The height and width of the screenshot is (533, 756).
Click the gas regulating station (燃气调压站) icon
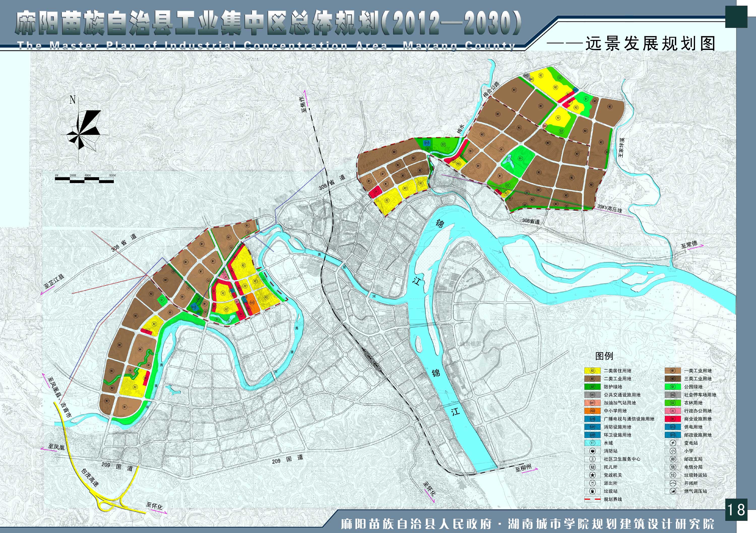tap(673, 491)
